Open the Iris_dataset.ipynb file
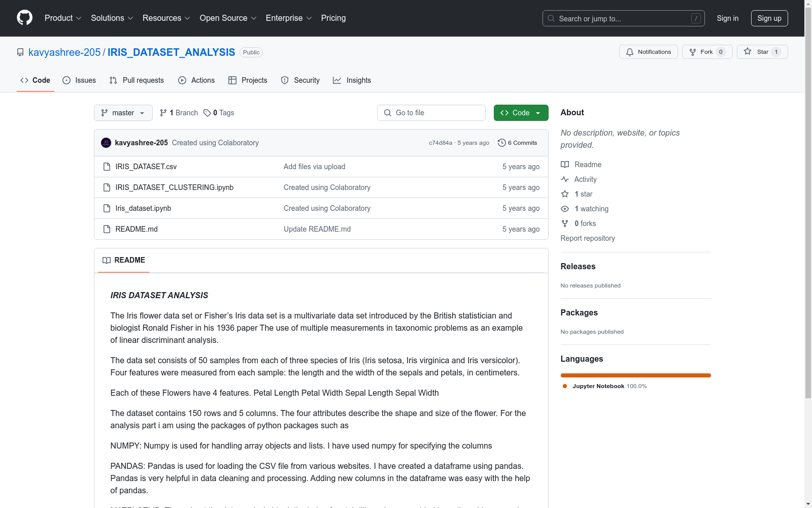 (143, 208)
